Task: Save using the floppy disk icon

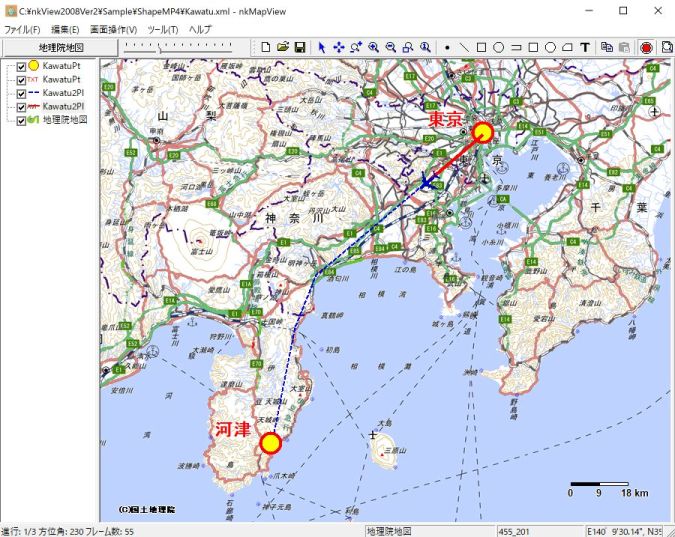Action: (299, 47)
